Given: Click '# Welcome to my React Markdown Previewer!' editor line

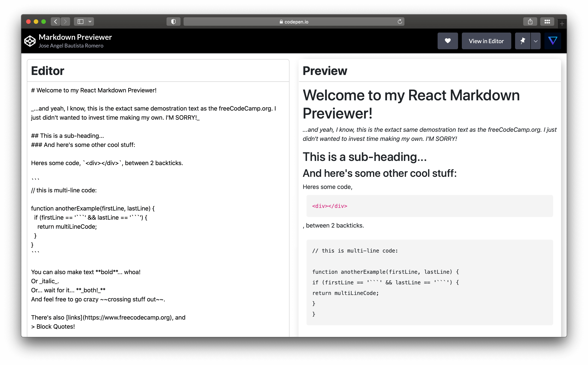Looking at the screenshot, I should coord(94,90).
